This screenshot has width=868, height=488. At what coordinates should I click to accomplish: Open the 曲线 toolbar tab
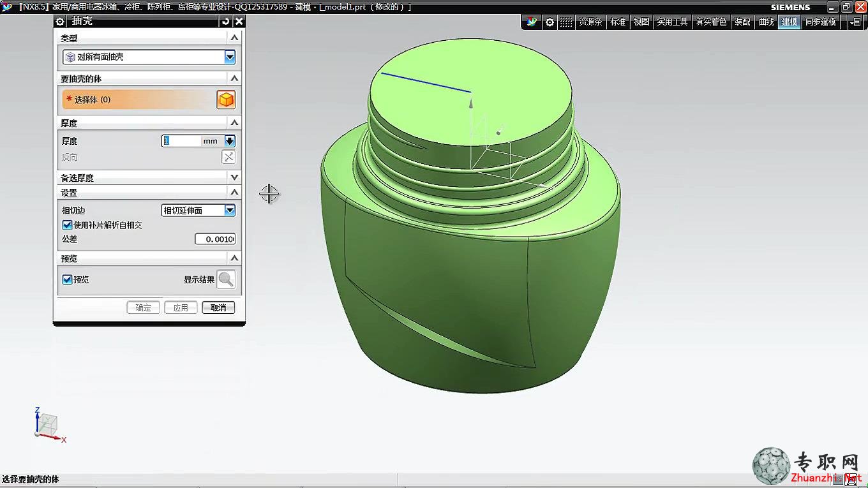tap(766, 22)
